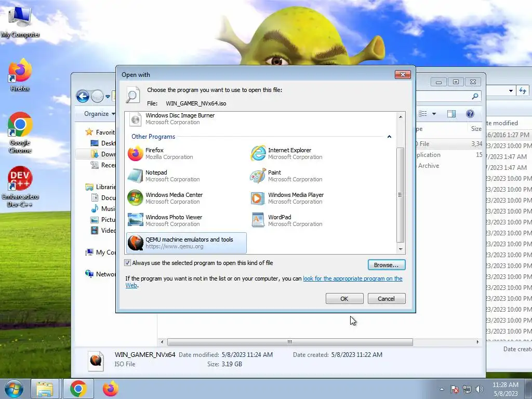Go back in Explorer window

click(x=83, y=96)
